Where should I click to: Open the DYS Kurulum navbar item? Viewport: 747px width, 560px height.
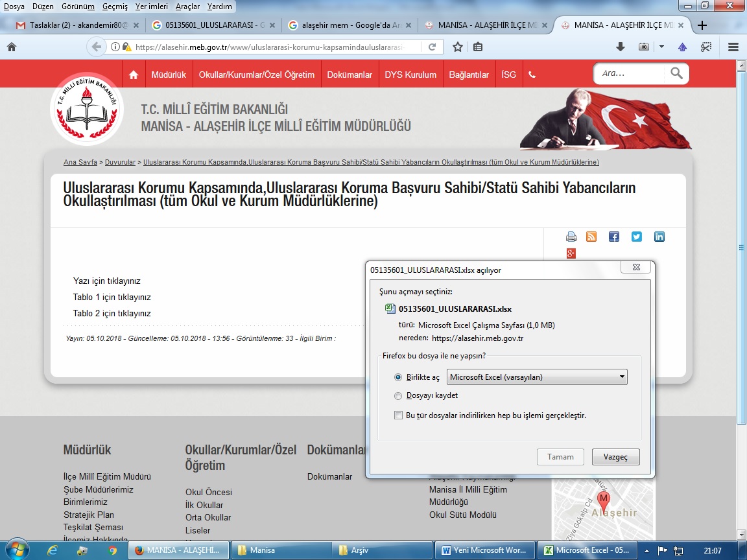410,75
